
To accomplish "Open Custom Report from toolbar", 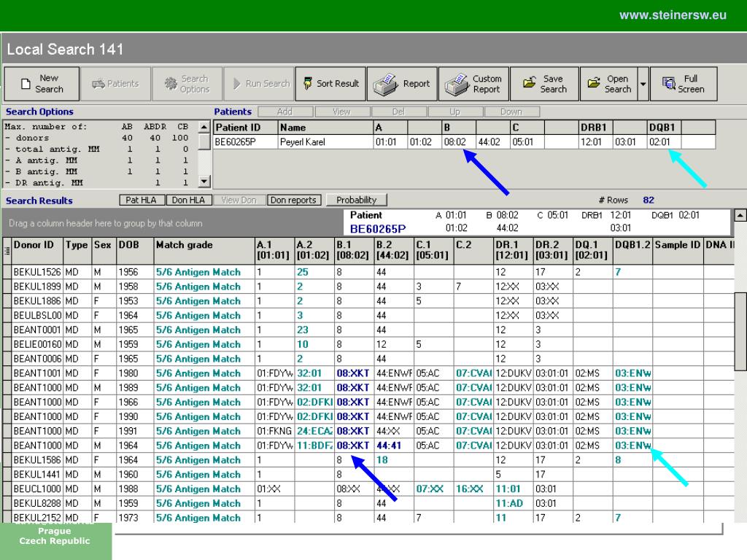I will pyautogui.click(x=457, y=85).
